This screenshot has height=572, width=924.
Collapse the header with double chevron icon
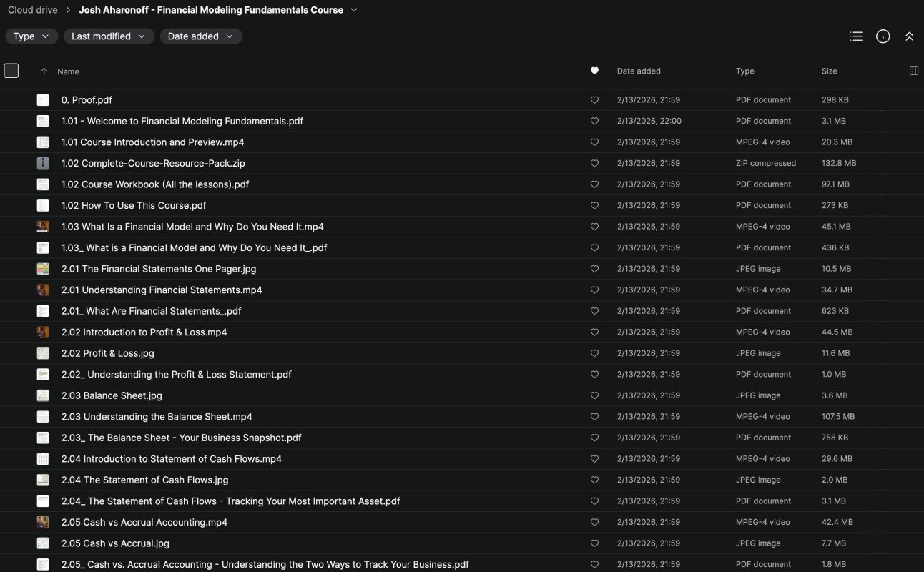click(x=909, y=36)
